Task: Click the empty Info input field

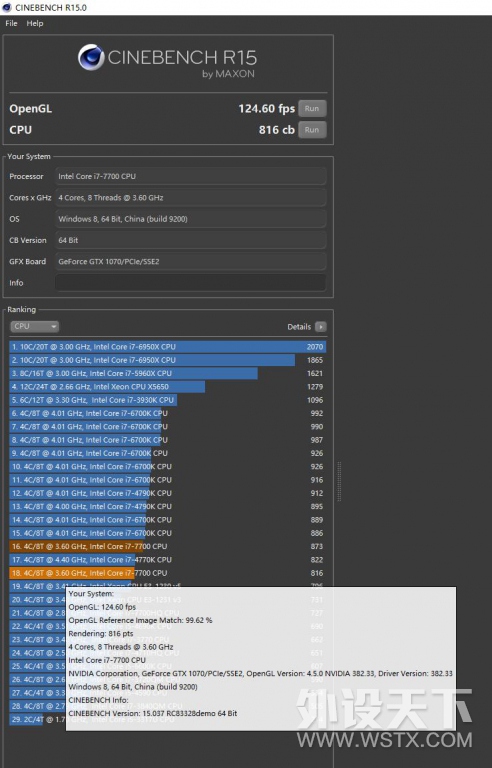Action: click(x=191, y=283)
